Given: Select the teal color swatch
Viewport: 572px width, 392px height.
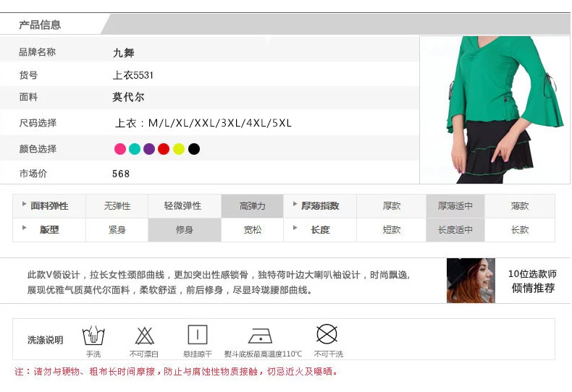Looking at the screenshot, I should 135,149.
